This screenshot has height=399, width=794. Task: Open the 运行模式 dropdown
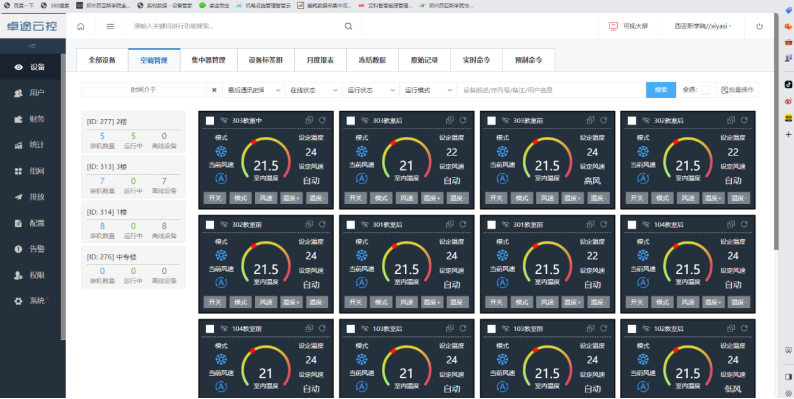pos(428,90)
